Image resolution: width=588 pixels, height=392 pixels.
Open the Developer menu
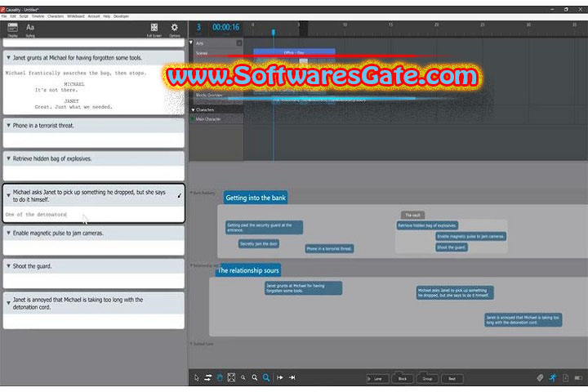(x=121, y=16)
